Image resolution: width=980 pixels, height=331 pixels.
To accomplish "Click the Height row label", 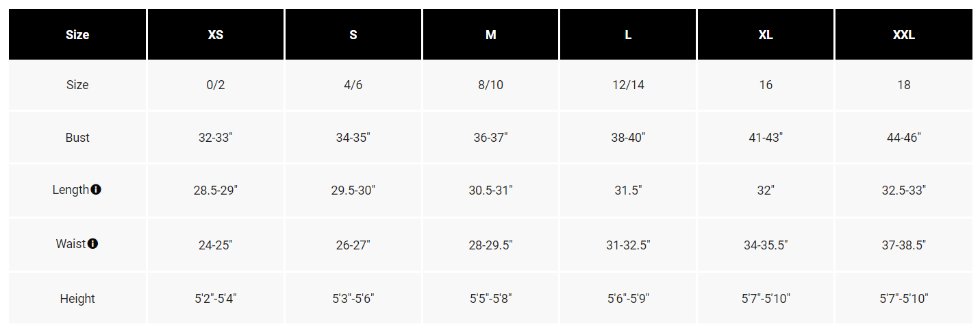I will [x=77, y=299].
